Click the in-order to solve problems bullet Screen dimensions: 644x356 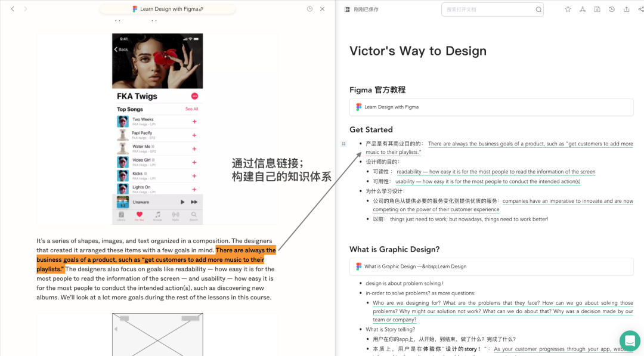click(420, 293)
